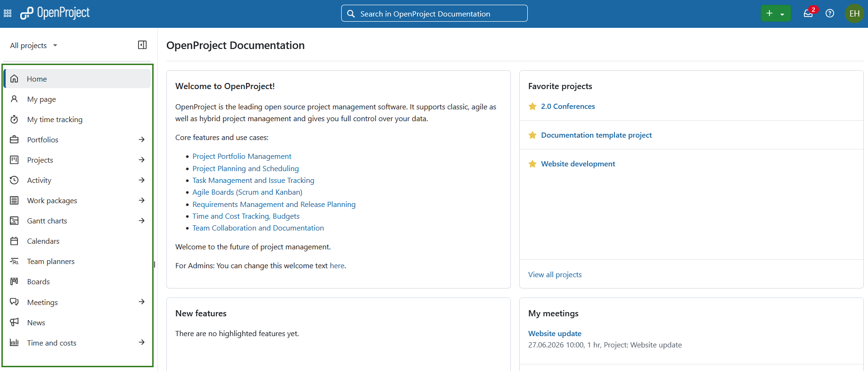Click the search in OpenProject Documentation field
868x371 pixels.
coord(434,14)
